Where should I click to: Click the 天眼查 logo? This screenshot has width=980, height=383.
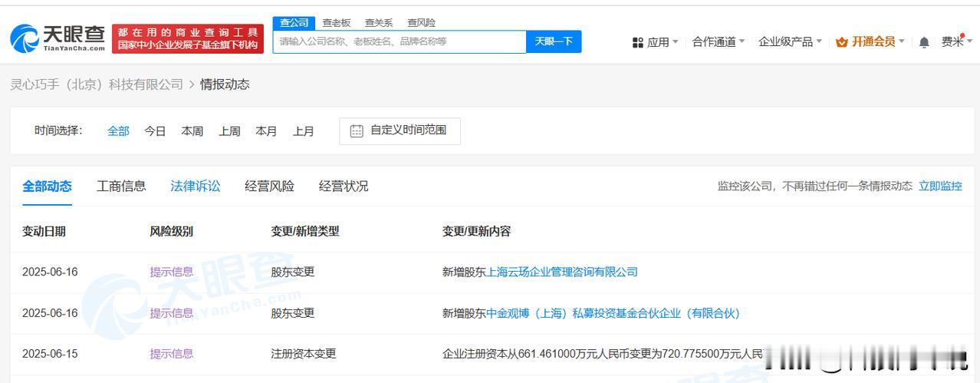(x=58, y=38)
